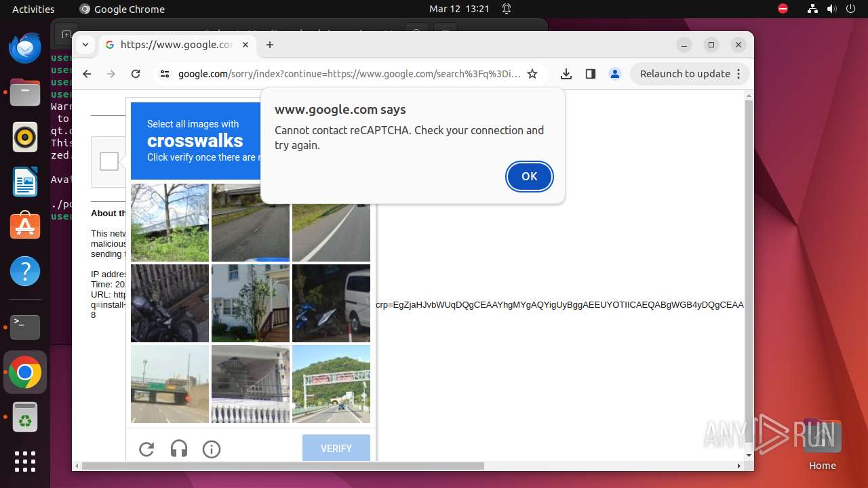
Task: Reload the current Chrome page
Action: (x=136, y=74)
